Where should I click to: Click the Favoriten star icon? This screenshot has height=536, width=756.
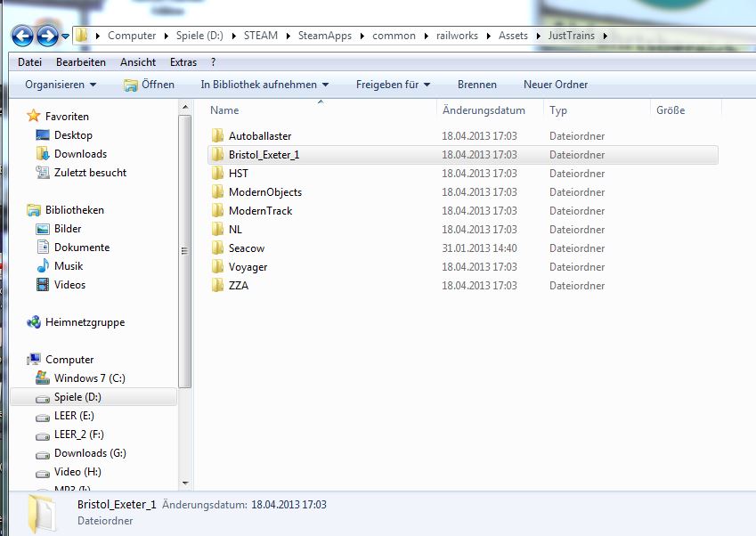34,116
